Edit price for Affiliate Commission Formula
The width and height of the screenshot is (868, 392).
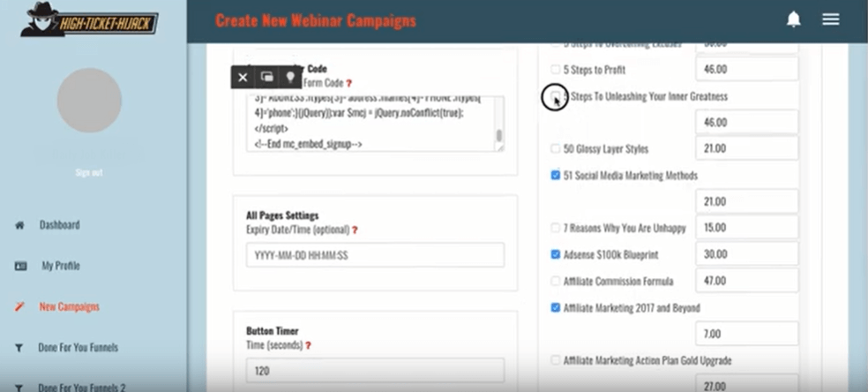747,281
